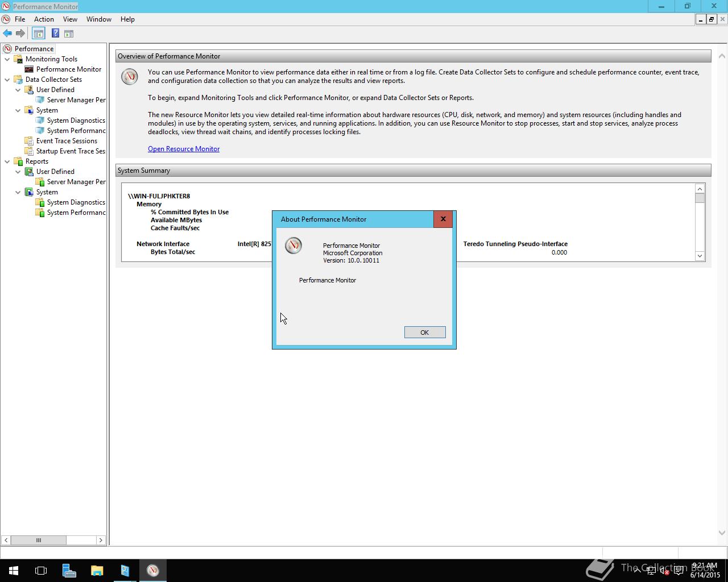Select System Diagnostics icon under Data Collector Sets

tap(40, 120)
